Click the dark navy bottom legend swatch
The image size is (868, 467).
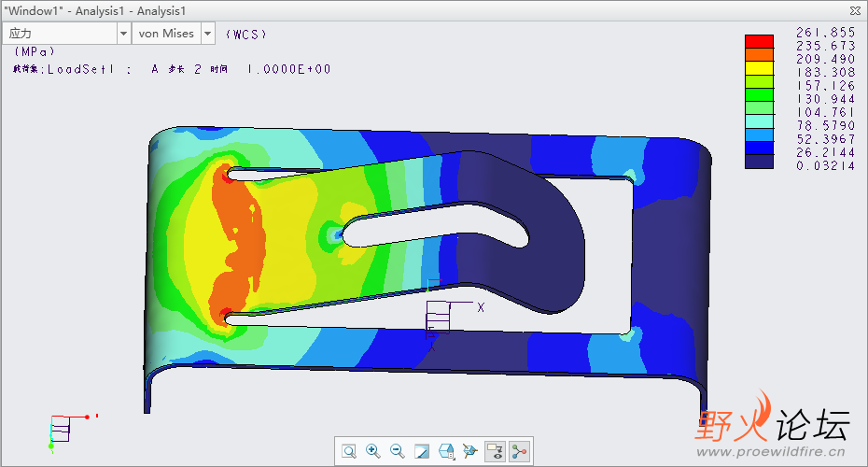click(x=759, y=162)
